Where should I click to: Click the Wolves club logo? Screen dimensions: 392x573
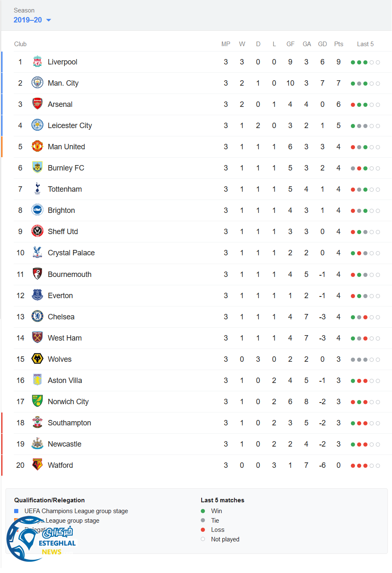pos(37,359)
